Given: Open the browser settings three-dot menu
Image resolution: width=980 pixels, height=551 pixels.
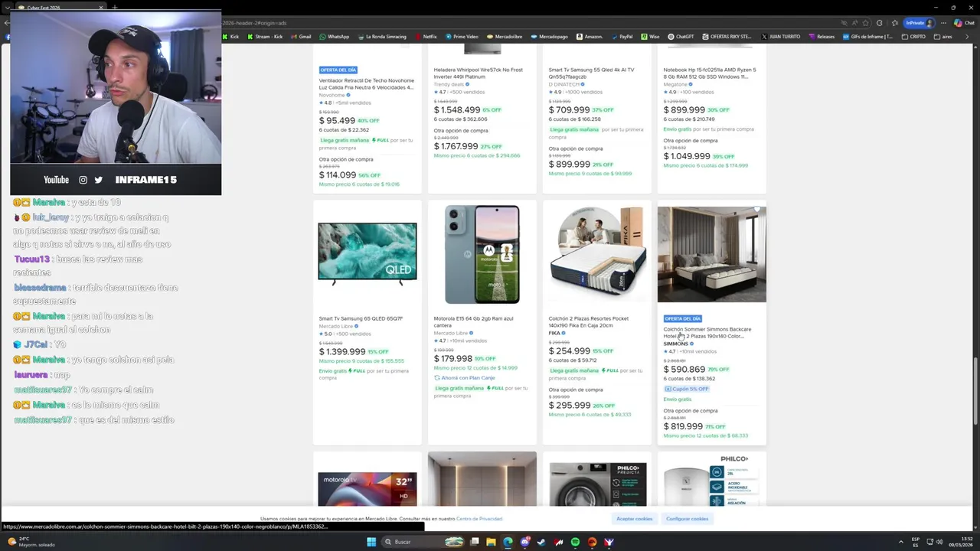Looking at the screenshot, I should (944, 23).
